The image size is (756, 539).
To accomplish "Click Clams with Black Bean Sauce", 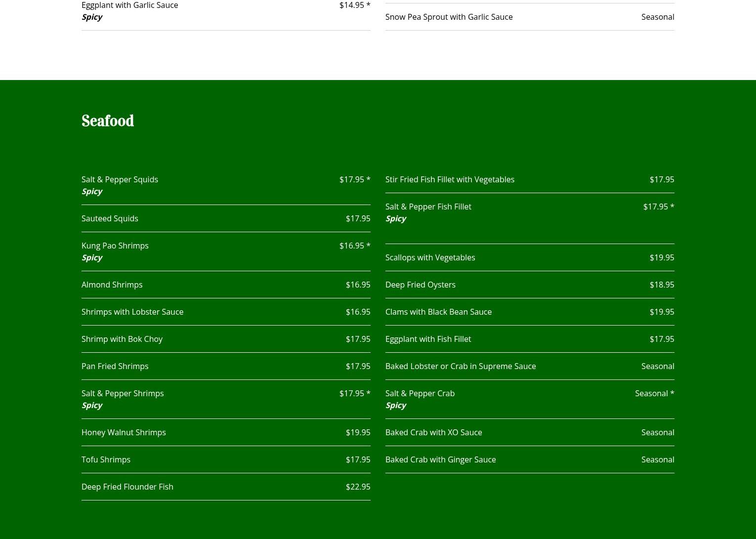I will (x=438, y=312).
